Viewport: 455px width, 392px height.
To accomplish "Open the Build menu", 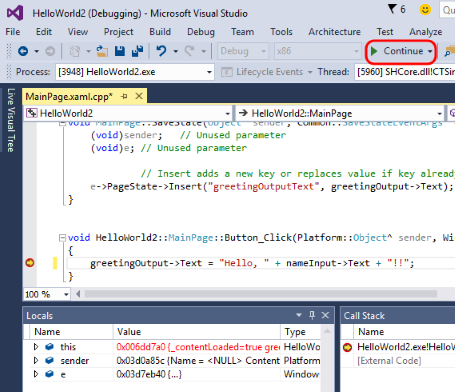I will (x=160, y=32).
